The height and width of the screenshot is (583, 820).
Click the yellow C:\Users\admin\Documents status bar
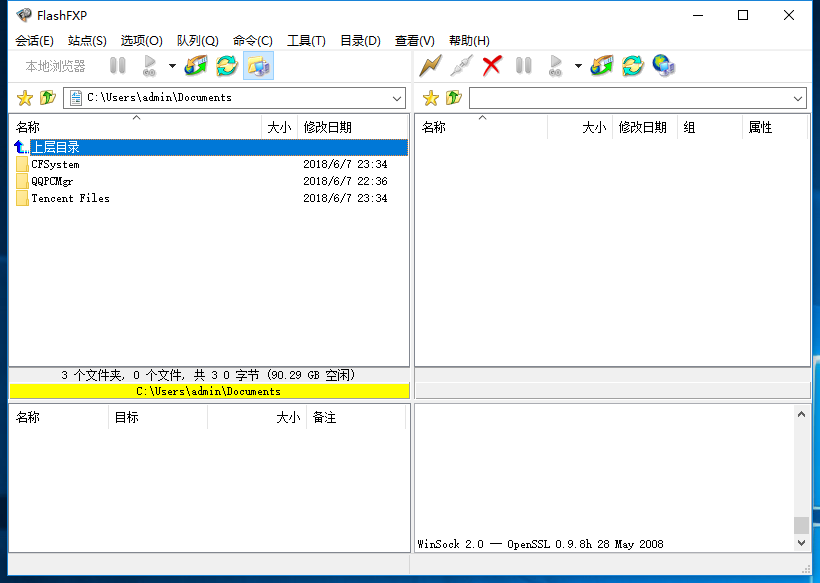point(209,391)
